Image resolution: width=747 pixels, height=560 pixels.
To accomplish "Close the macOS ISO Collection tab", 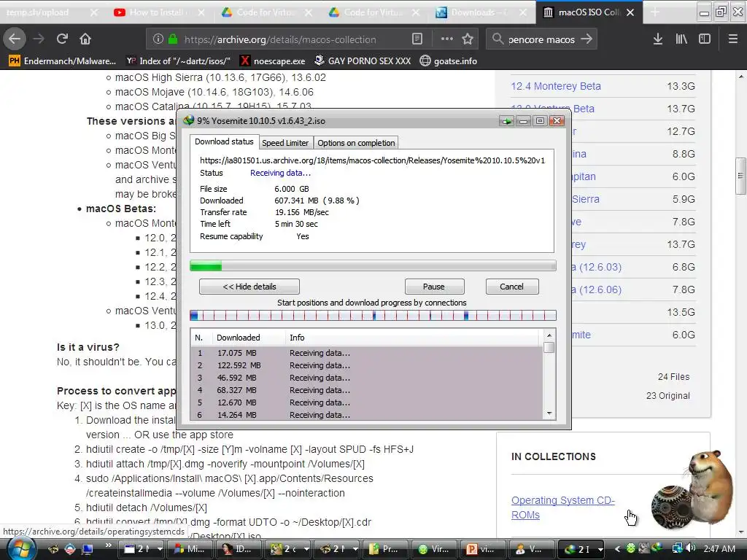I will tap(630, 12).
